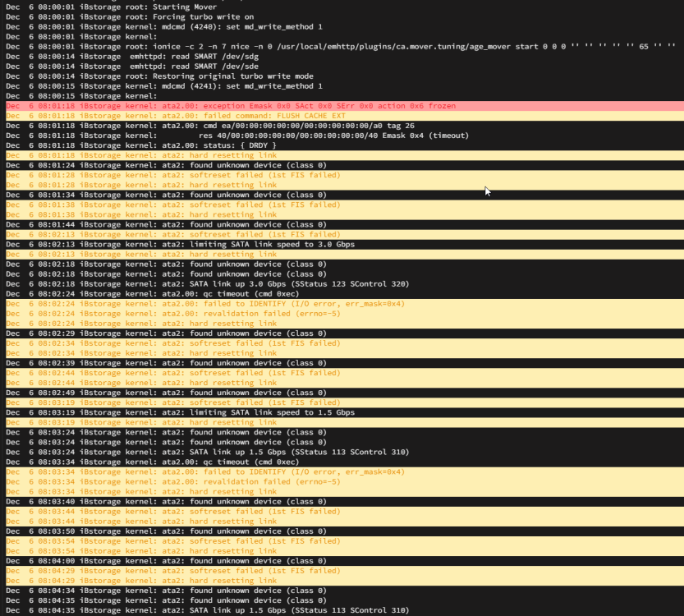Screen dimensions: 684x616
Task: Click the 08:02:39 "found unknown device" line
Action: pyautogui.click(x=345, y=363)
